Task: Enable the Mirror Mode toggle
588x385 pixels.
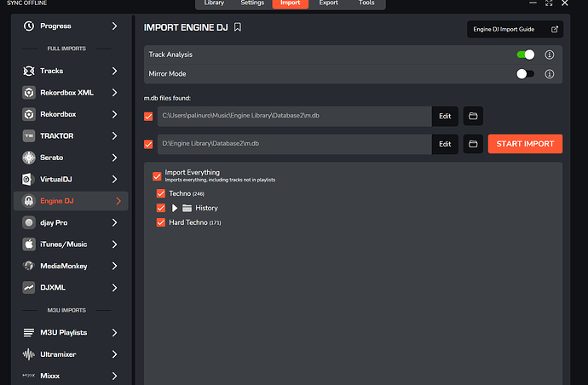Action: pos(526,74)
